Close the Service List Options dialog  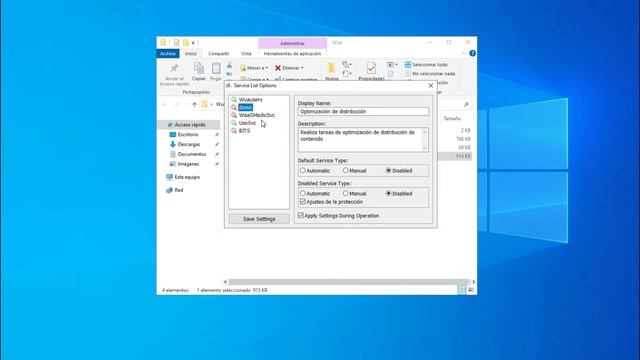pyautogui.click(x=431, y=86)
